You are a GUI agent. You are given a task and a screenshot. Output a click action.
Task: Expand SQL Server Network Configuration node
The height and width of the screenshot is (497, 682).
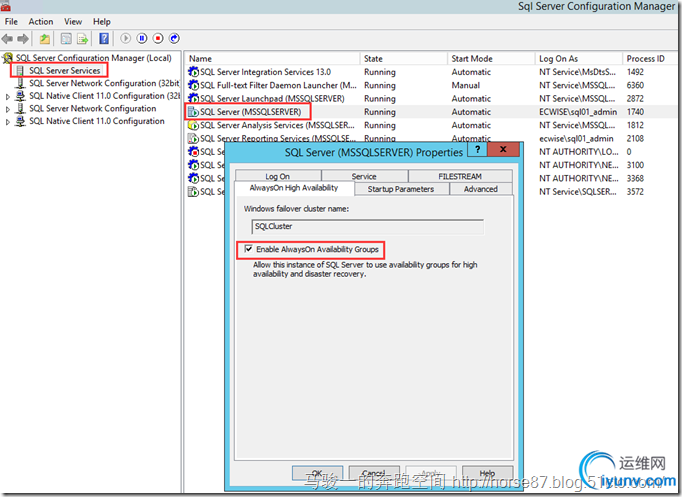pos(7,109)
